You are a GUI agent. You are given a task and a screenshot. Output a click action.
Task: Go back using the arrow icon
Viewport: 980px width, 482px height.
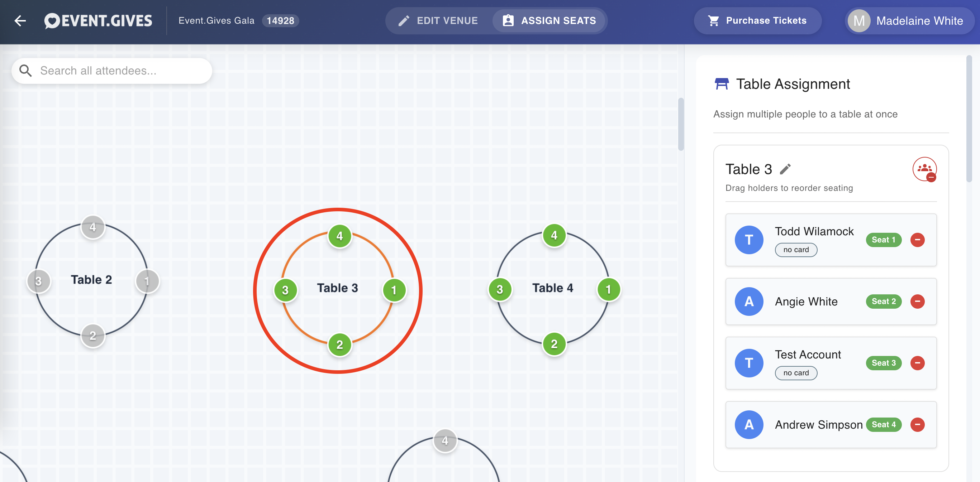click(20, 21)
